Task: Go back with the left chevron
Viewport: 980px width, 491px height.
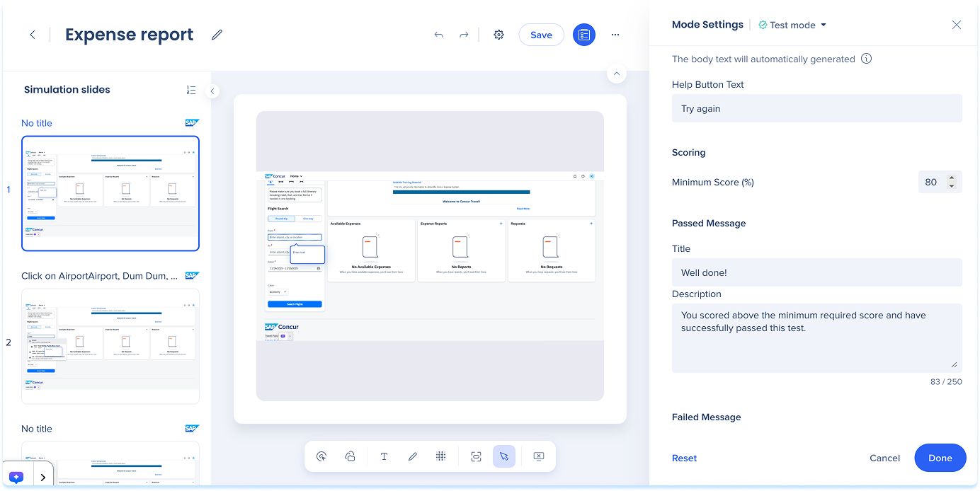Action: [33, 35]
